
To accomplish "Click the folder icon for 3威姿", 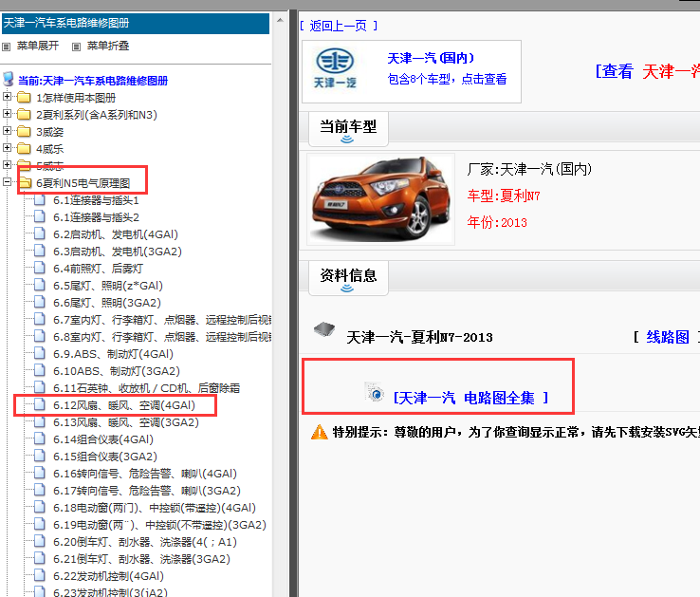I will (24, 132).
